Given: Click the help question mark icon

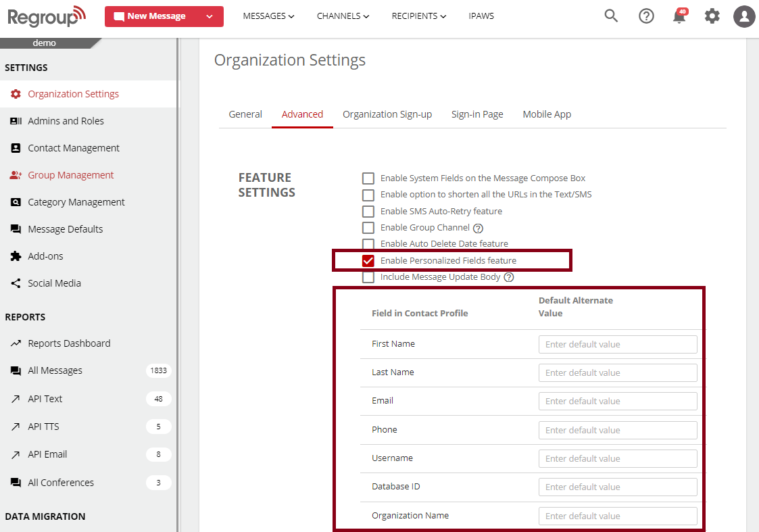Looking at the screenshot, I should point(646,16).
